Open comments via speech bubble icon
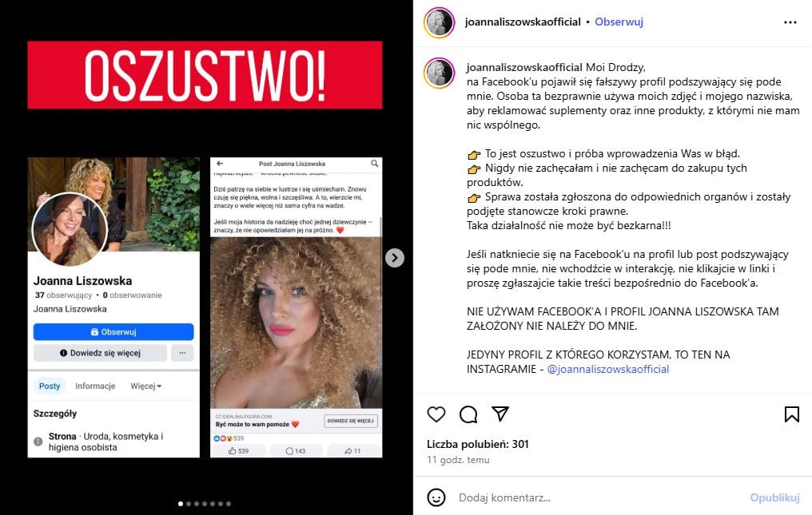The height and width of the screenshot is (515, 812). (468, 414)
